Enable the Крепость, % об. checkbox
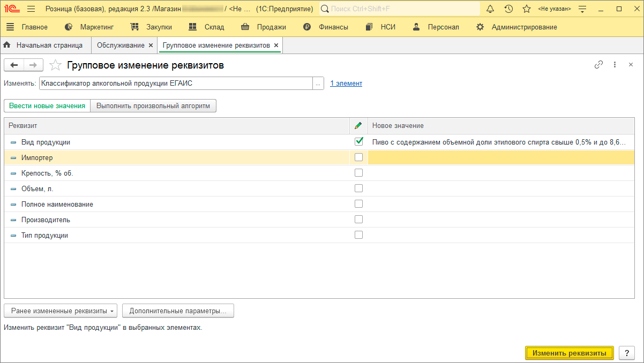The width and height of the screenshot is (644, 363). click(x=359, y=173)
